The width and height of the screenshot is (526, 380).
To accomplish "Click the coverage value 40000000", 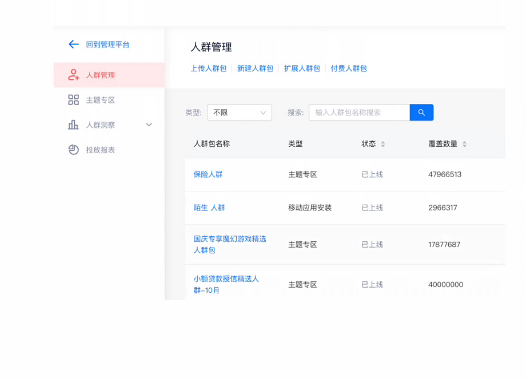I will point(446,284).
